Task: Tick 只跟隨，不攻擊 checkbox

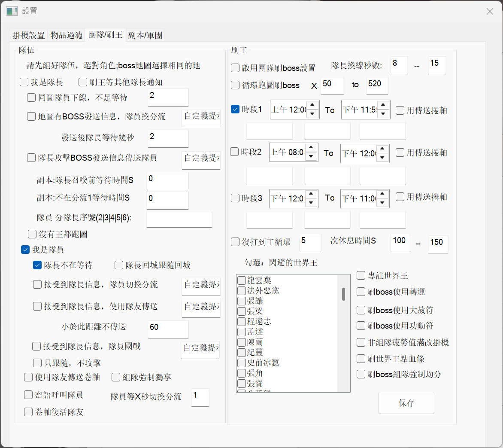Action: [x=37, y=363]
